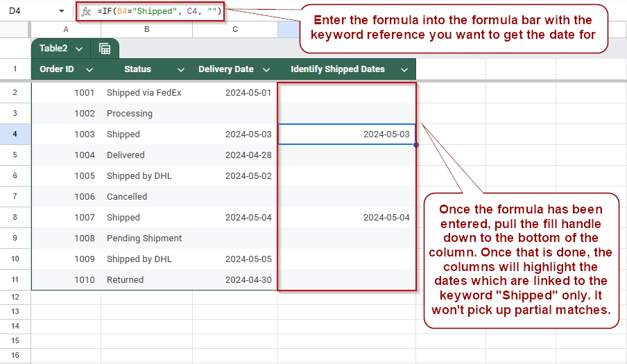Click 'Shipped by DHL' status for order 1005
The width and height of the screenshot is (627, 364).
point(147,176)
